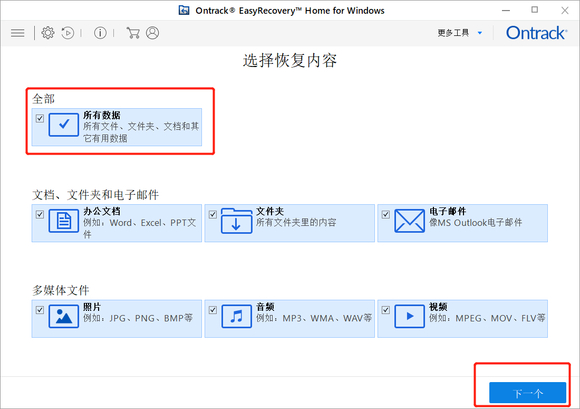The width and height of the screenshot is (580, 409).
Task: Click the shopping cart icon
Action: pos(133,33)
